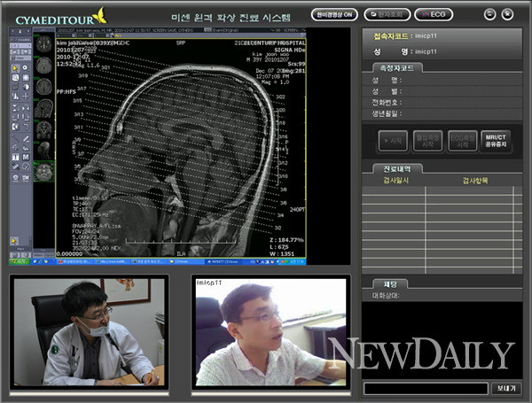Image resolution: width=532 pixels, height=403 pixels.
Task: Click the doctor's video feed
Action: click(89, 332)
